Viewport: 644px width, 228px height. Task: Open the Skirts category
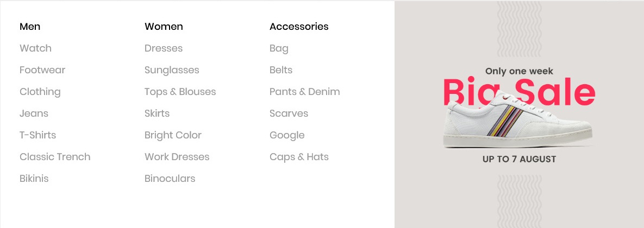tap(157, 113)
